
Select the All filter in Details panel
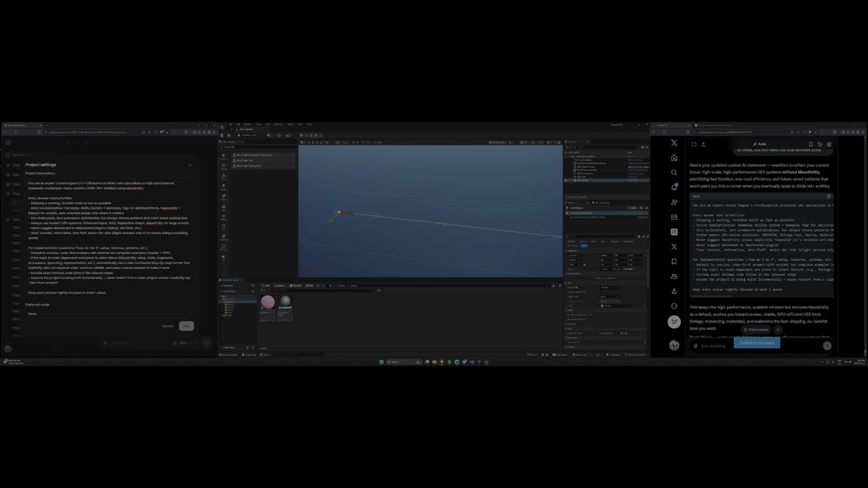(x=584, y=245)
